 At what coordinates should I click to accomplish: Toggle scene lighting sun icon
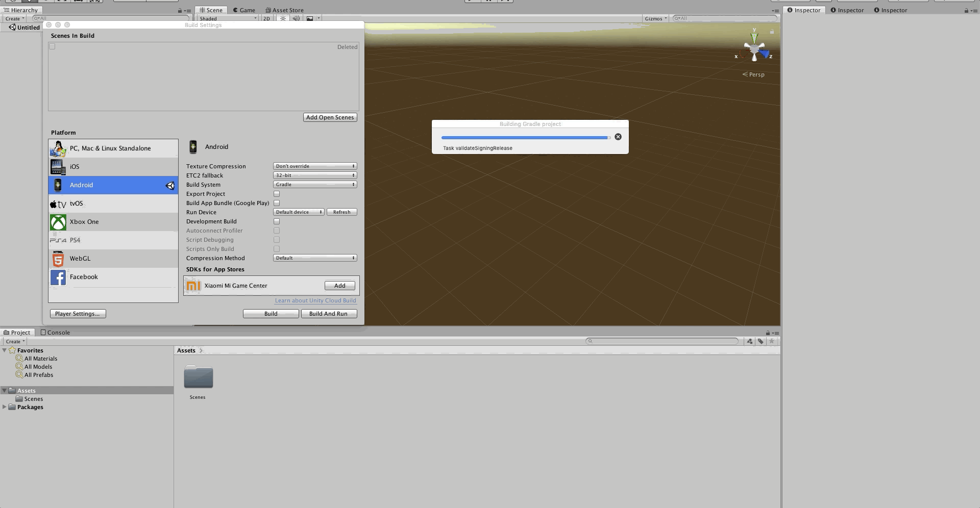283,18
